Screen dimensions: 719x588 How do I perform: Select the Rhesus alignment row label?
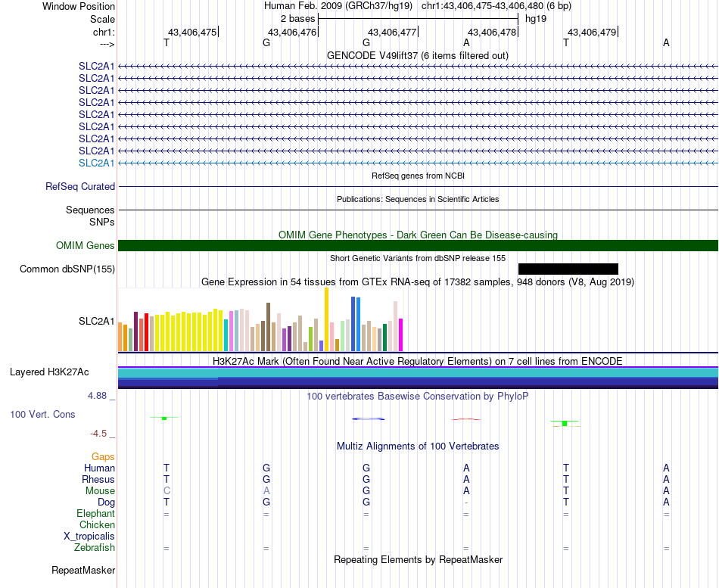(98, 479)
